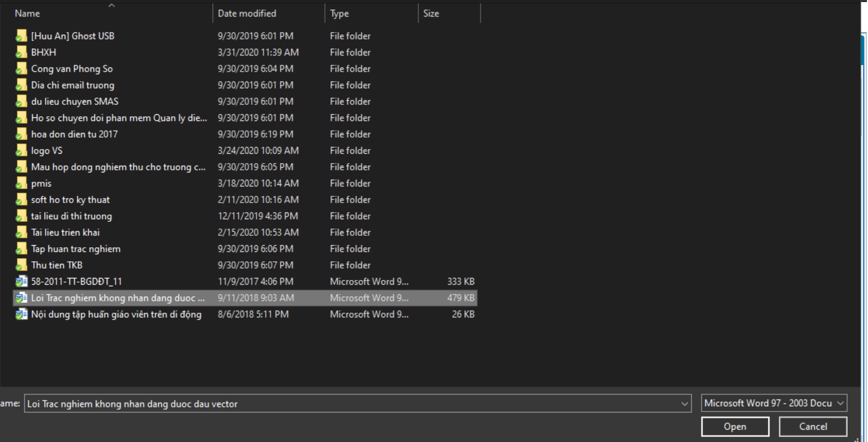Viewport: 868px width, 442px height.
Task: Click Word icon of Nội dung tập huấn file
Action: (21, 314)
